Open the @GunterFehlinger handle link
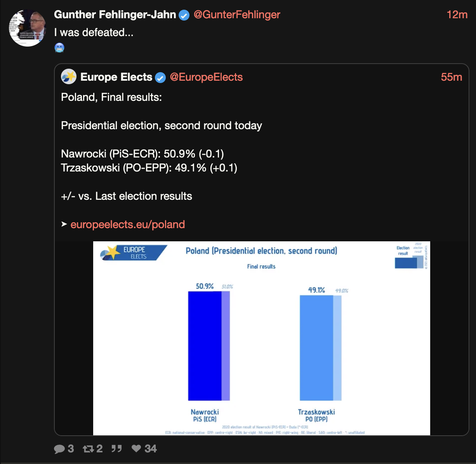 click(x=237, y=15)
